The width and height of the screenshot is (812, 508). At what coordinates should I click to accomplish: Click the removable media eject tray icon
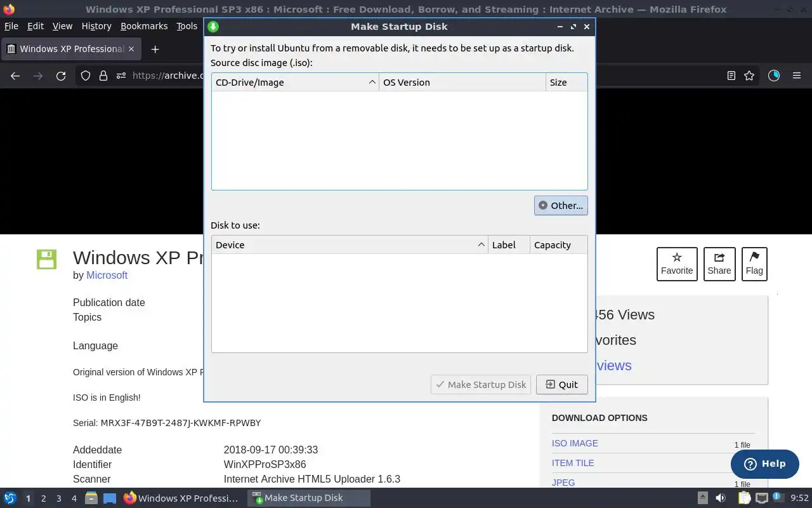click(703, 498)
